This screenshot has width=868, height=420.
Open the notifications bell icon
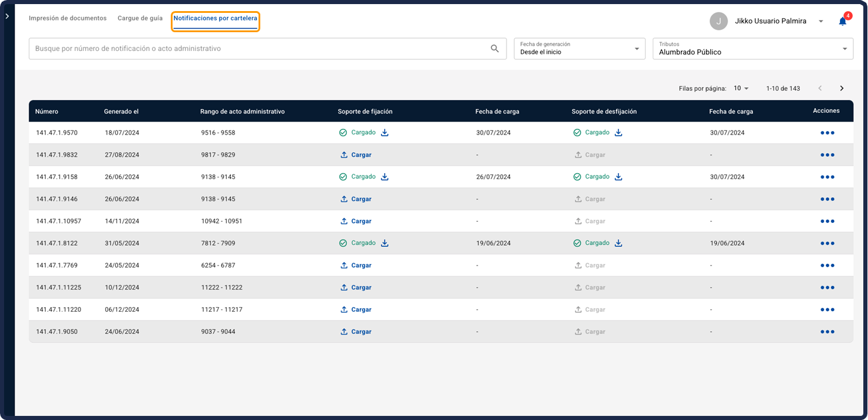[x=842, y=22]
